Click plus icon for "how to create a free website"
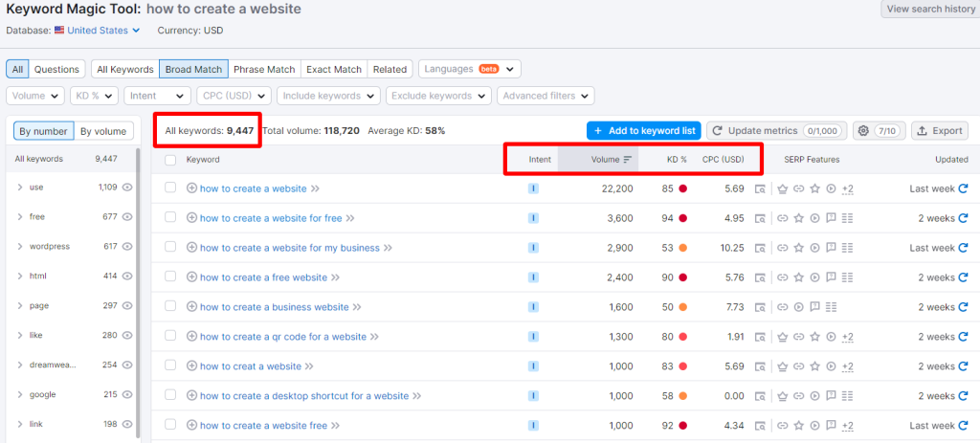This screenshot has width=980, height=443. [x=191, y=277]
